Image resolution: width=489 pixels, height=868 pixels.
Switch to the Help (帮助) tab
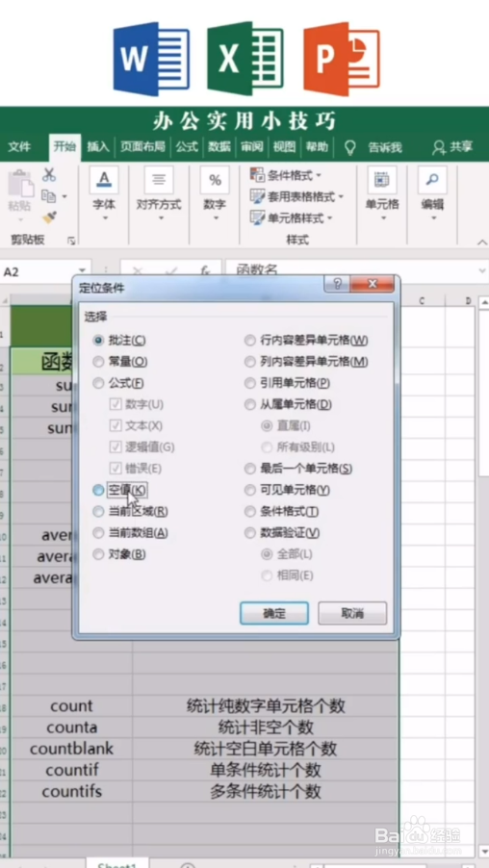click(x=318, y=147)
